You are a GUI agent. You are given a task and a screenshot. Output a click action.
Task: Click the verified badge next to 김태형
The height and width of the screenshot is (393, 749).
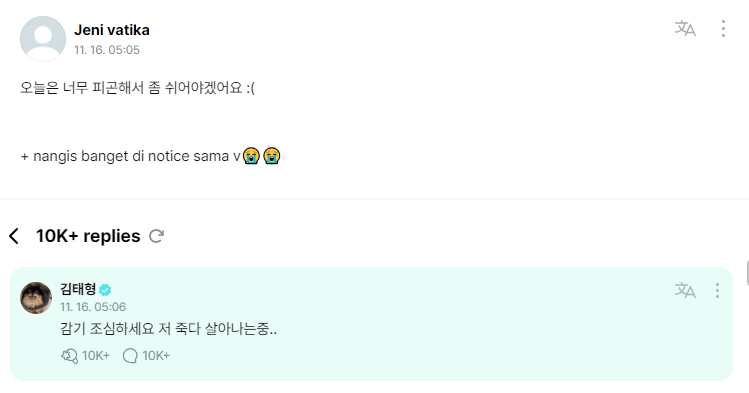(105, 289)
